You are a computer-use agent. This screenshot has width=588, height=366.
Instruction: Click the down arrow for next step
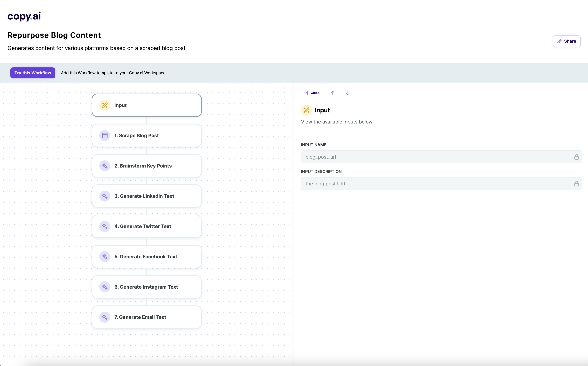coord(348,93)
